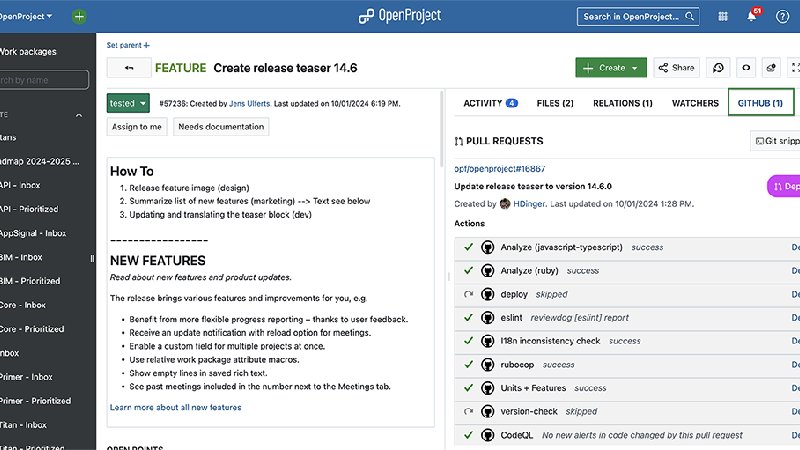Click the Share button
800x450 pixels.
point(676,67)
